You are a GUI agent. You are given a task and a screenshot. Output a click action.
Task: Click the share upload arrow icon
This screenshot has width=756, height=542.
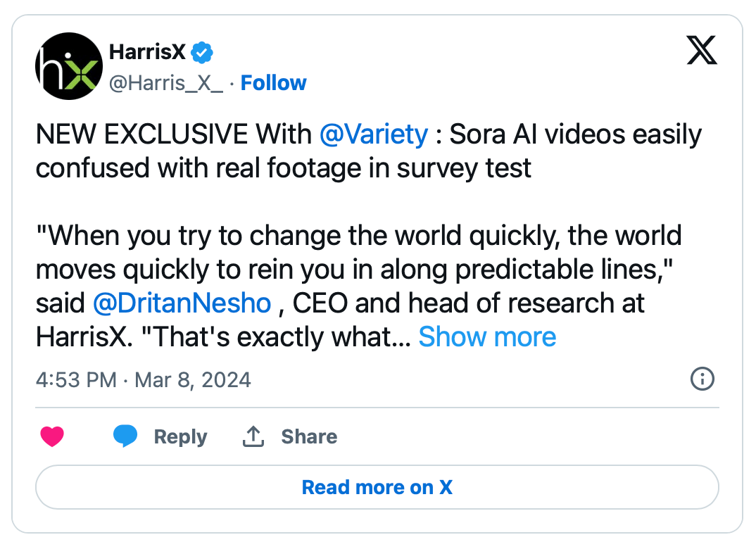(253, 437)
